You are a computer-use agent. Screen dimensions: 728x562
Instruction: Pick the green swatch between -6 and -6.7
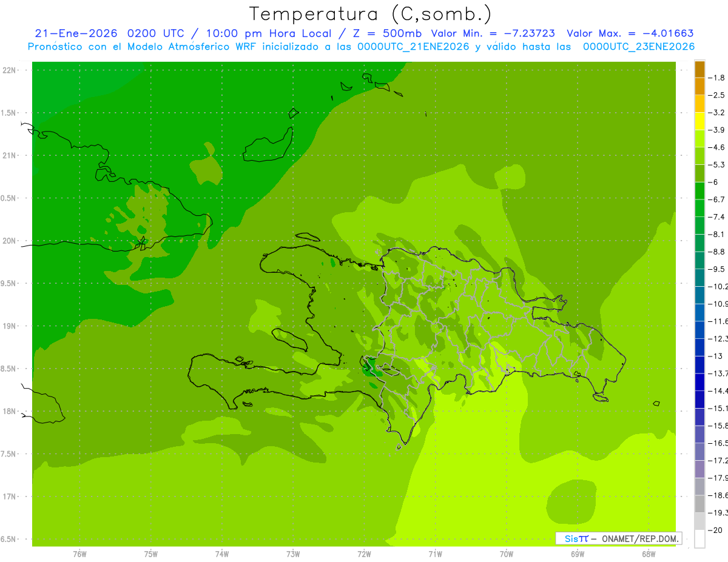(699, 190)
